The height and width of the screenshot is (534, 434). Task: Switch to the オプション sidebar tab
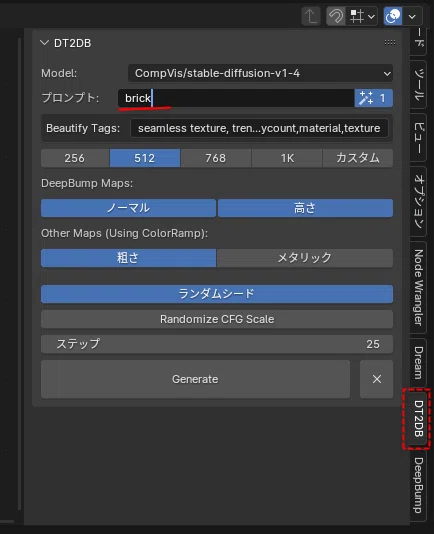click(x=419, y=201)
